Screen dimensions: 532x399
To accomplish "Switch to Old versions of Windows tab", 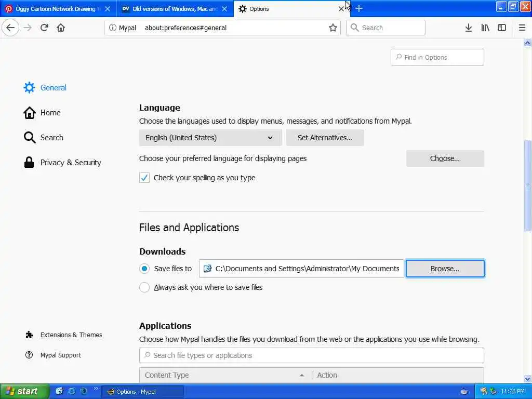I will tap(175, 9).
